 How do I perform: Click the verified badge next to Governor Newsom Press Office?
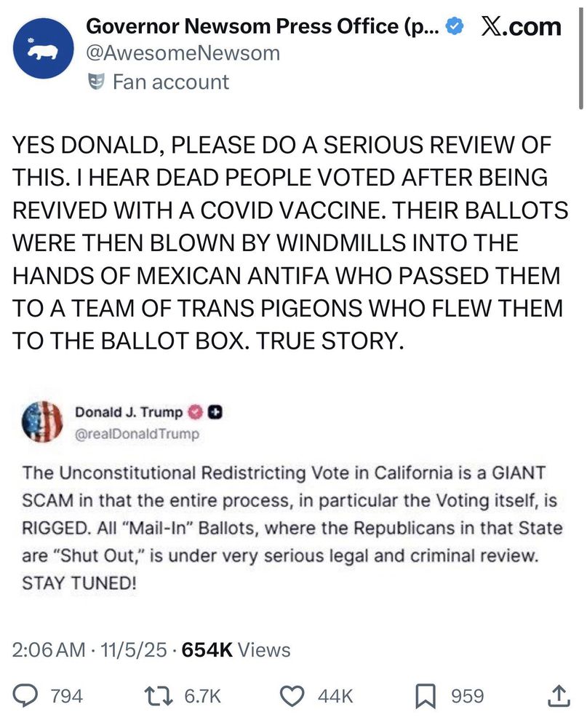455,25
